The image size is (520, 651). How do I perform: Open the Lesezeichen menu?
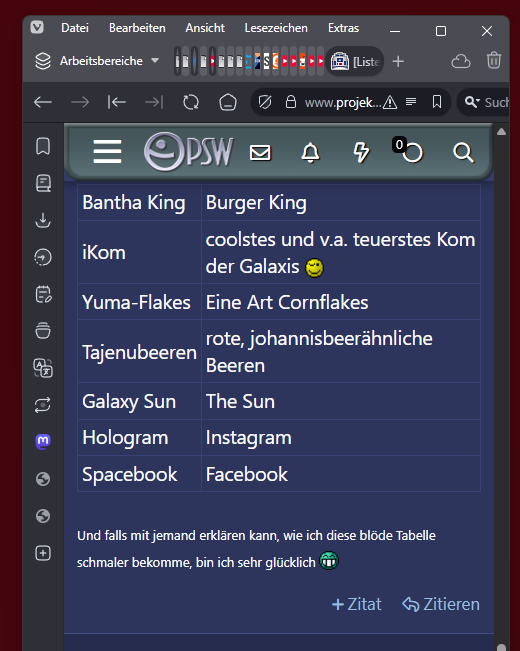point(276,28)
